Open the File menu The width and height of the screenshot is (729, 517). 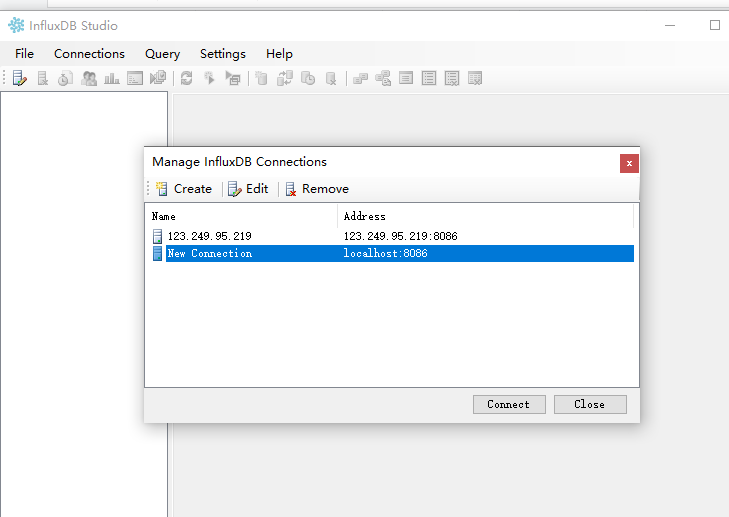coord(24,54)
